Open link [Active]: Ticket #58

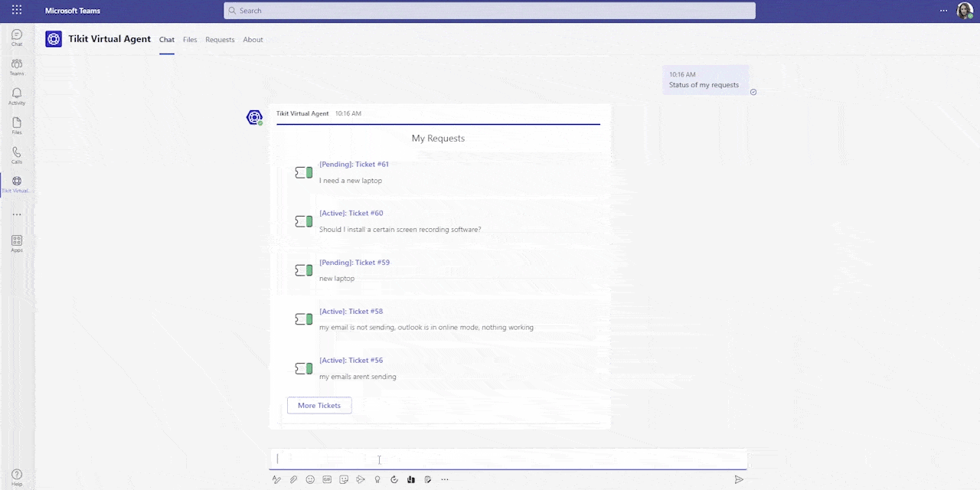point(351,311)
